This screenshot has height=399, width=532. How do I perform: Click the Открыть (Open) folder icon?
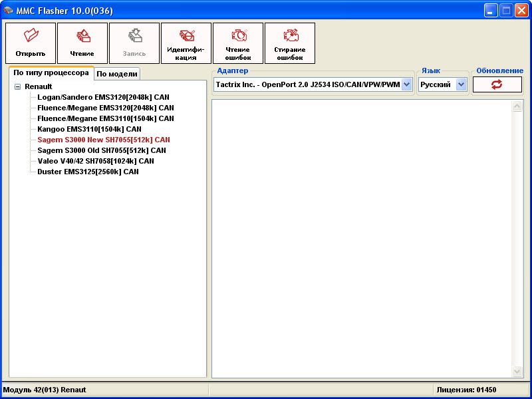click(31, 36)
